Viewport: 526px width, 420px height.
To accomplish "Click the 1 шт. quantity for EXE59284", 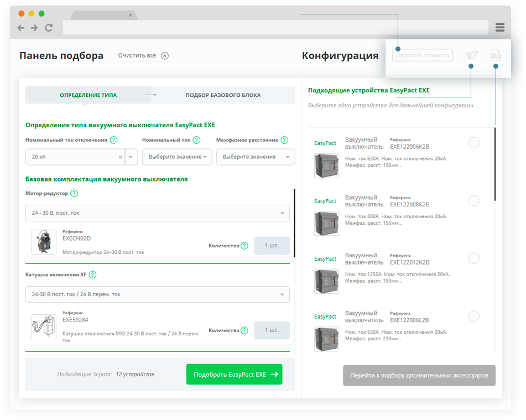I will click(272, 330).
